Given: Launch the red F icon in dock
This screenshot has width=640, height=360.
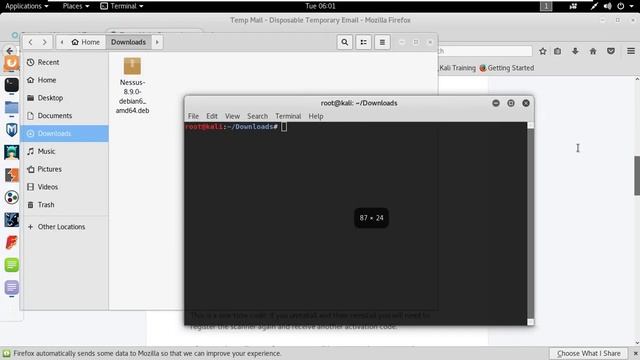Looking at the screenshot, I should (x=11, y=242).
